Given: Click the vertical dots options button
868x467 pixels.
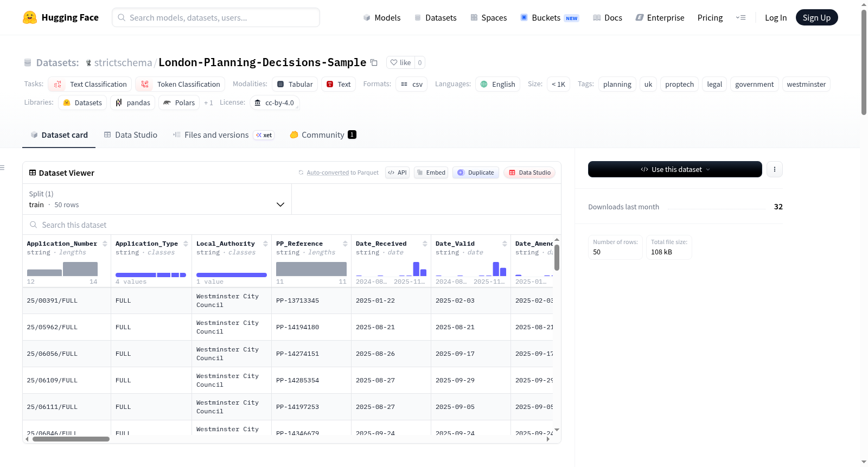Looking at the screenshot, I should pyautogui.click(x=774, y=169).
